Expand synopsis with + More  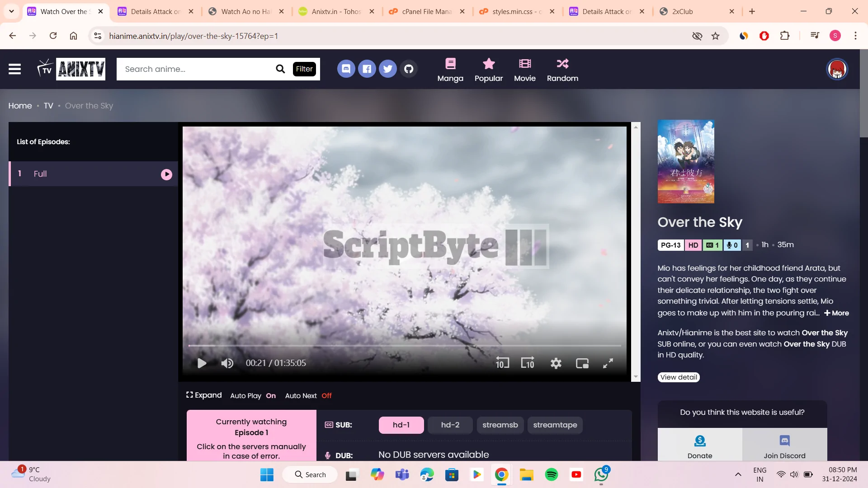836,313
